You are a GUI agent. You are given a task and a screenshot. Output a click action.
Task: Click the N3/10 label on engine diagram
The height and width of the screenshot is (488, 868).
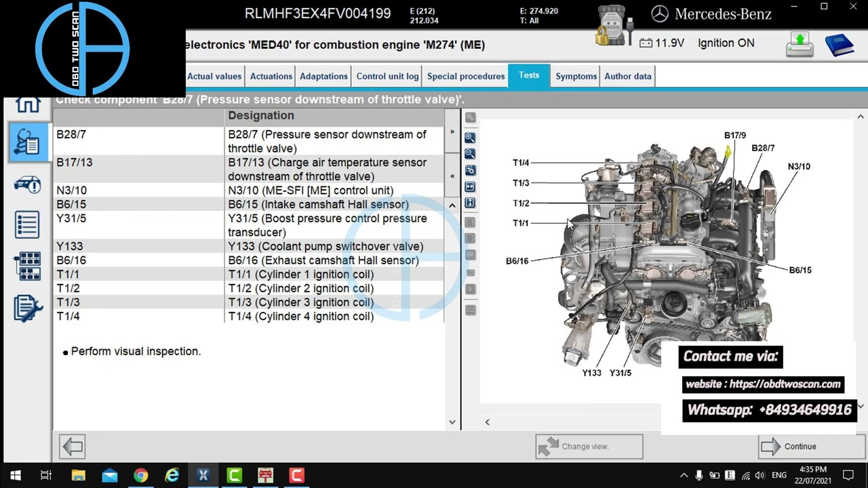[x=799, y=166]
